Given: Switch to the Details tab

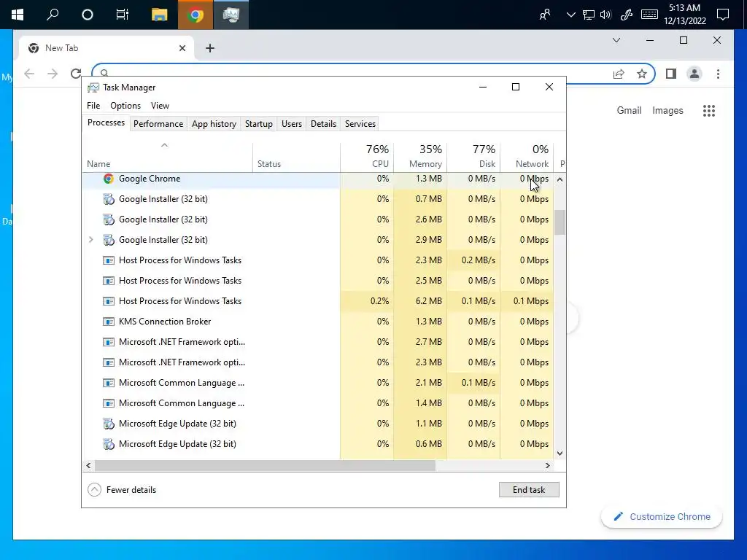Looking at the screenshot, I should tap(323, 124).
